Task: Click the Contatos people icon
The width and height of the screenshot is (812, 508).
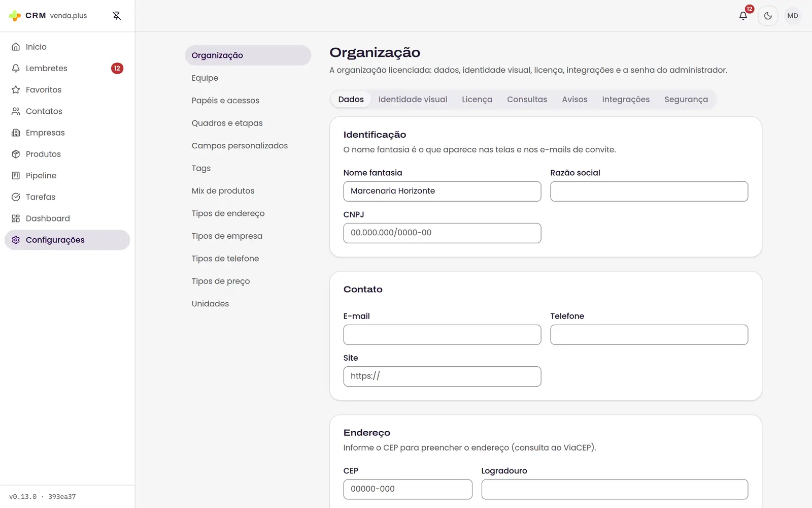Action: pyautogui.click(x=16, y=111)
